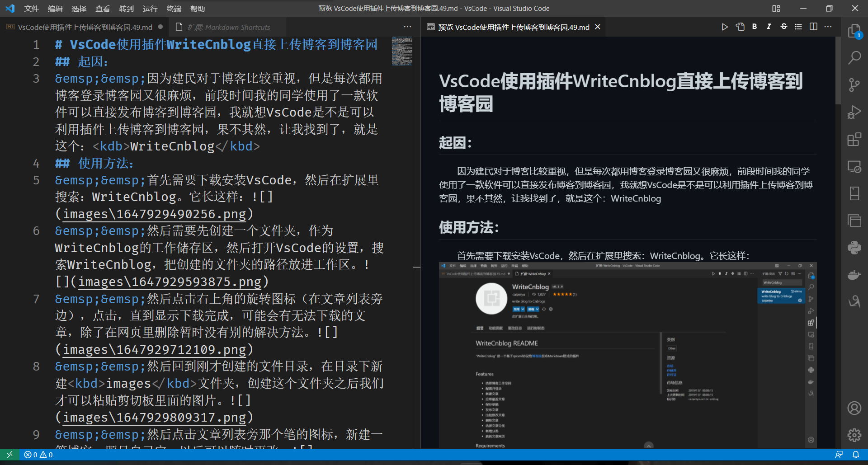
Task: Open the Docker view in activity bar
Action: click(x=854, y=275)
